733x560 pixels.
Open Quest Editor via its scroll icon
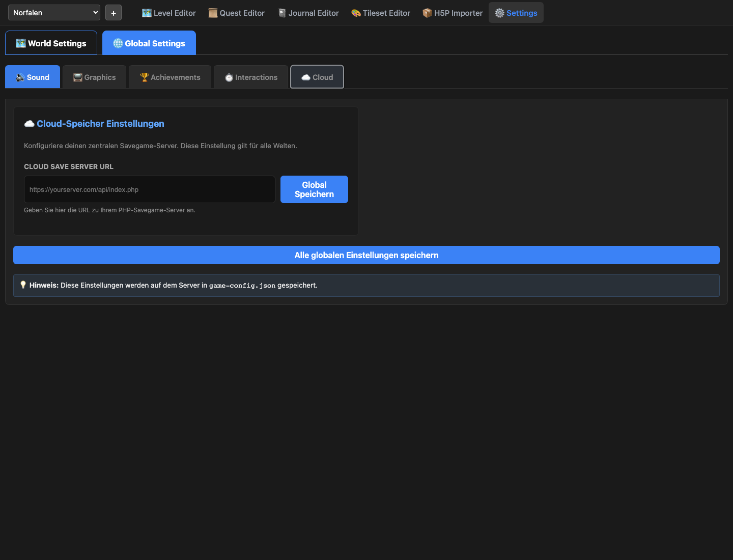pyautogui.click(x=213, y=13)
